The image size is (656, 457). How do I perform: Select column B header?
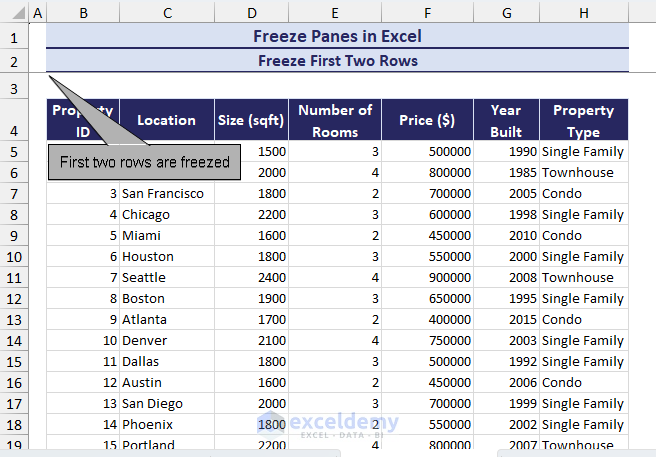[83, 13]
